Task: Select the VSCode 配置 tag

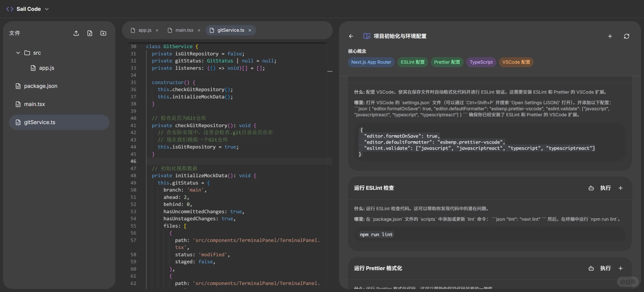Action: point(516,62)
